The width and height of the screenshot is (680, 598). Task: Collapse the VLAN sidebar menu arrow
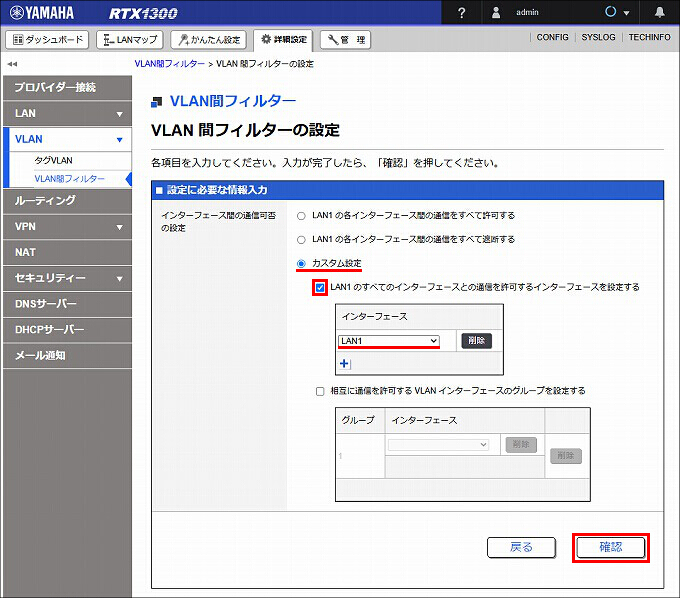point(120,140)
